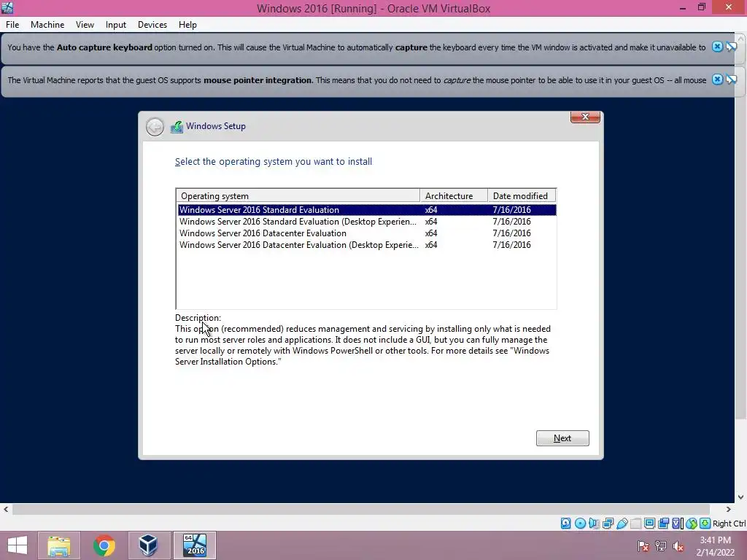The image size is (747, 560).
Task: Click the Architecture column header
Action: [454, 195]
